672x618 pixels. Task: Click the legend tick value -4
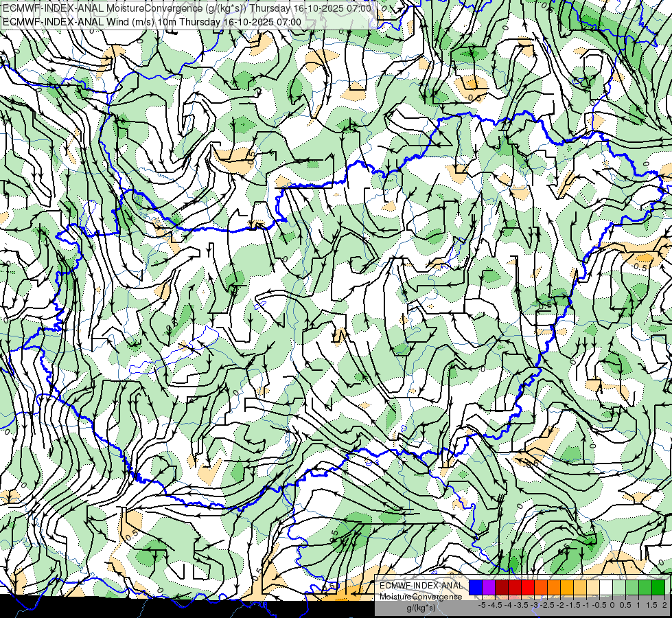508,605
